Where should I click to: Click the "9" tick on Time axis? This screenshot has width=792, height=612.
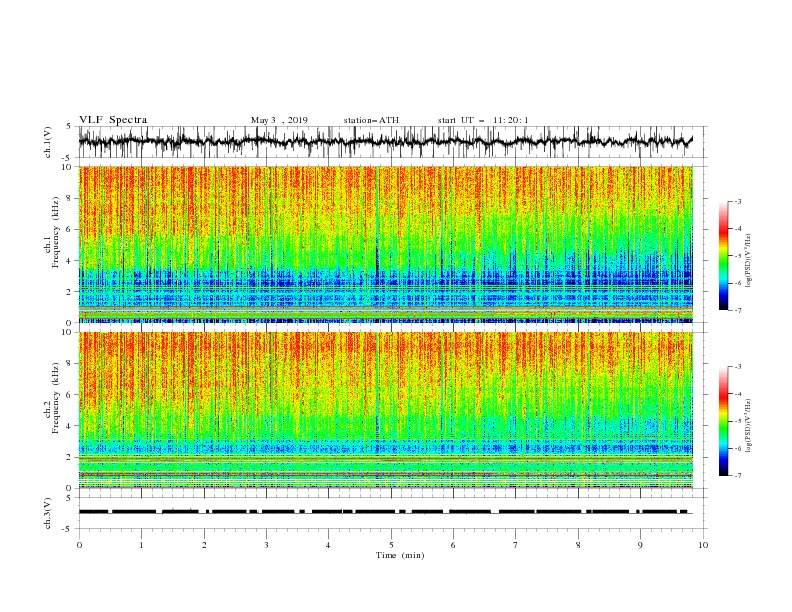(640, 545)
